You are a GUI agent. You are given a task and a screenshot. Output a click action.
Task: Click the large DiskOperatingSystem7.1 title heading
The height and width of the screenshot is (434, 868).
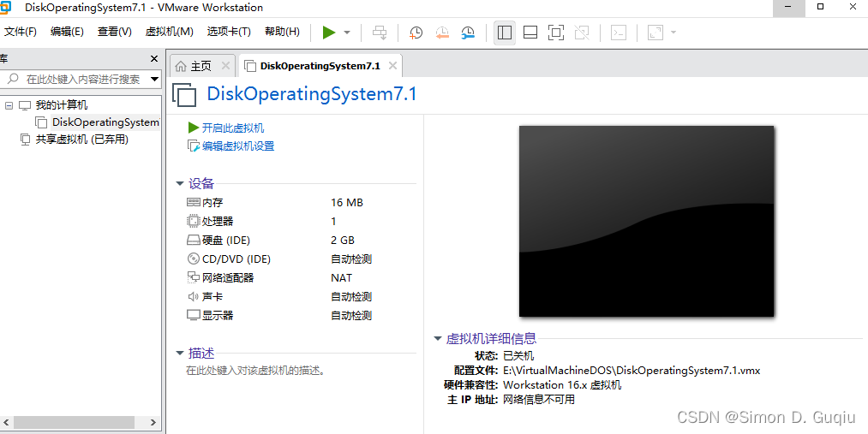coord(312,93)
